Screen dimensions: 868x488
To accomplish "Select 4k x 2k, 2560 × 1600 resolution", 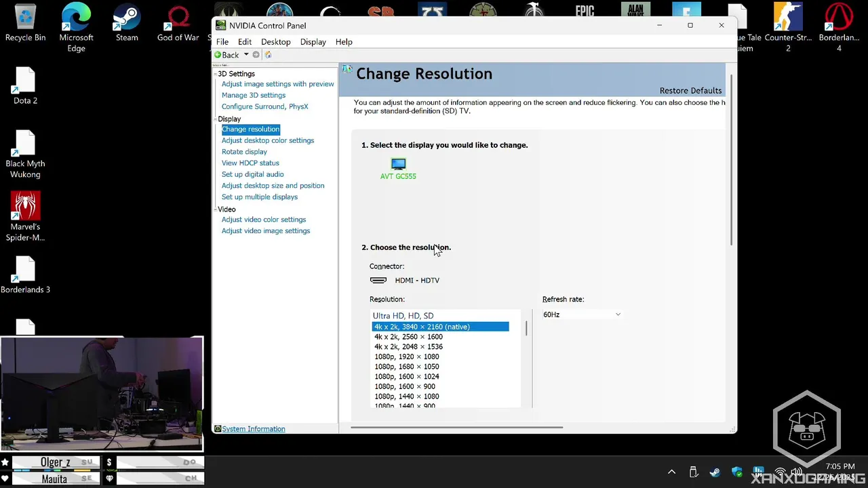I will point(408,337).
